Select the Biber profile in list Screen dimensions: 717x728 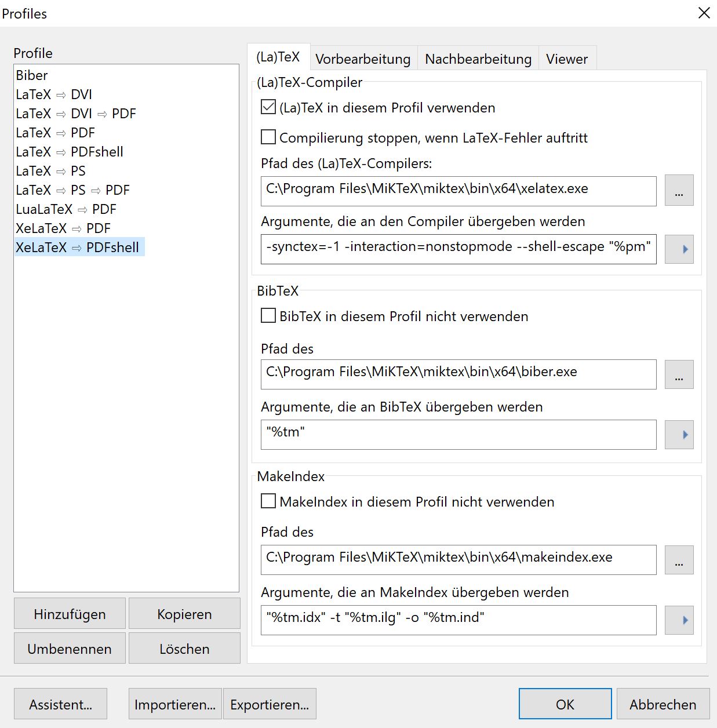(x=32, y=75)
